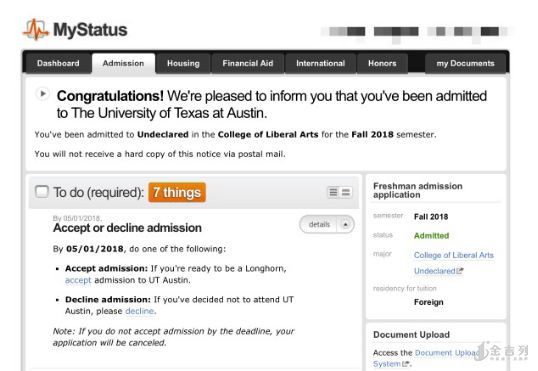Viewport: 538px width, 371px height.
Task: Open the Document Upload System link
Action: (425, 358)
